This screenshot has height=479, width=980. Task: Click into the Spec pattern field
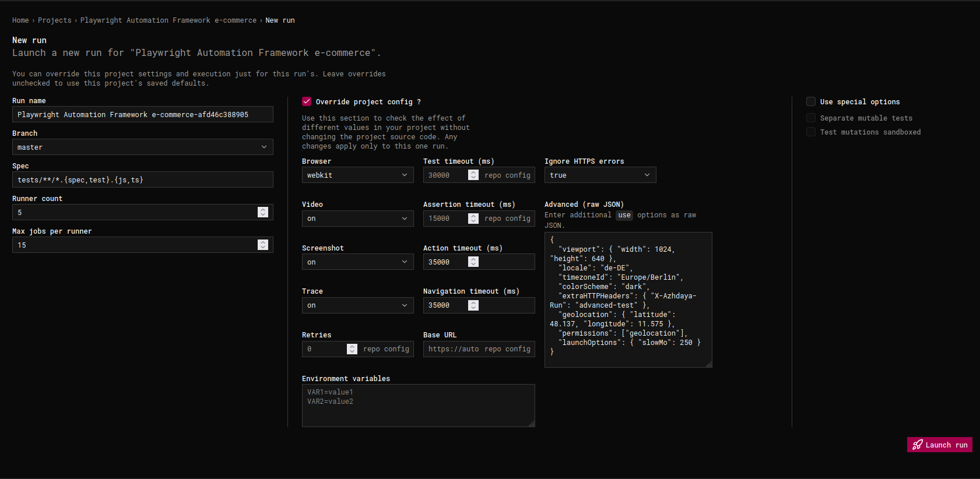[143, 179]
